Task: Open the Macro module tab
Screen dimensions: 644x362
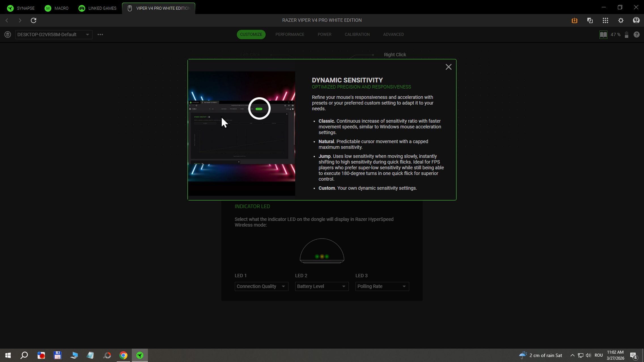Action: pos(57,8)
